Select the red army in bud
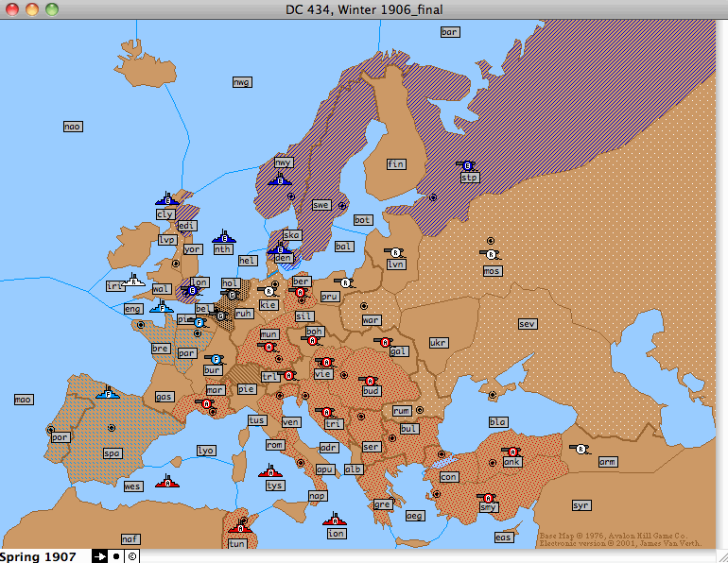The width and height of the screenshot is (728, 563). pyautogui.click(x=369, y=381)
